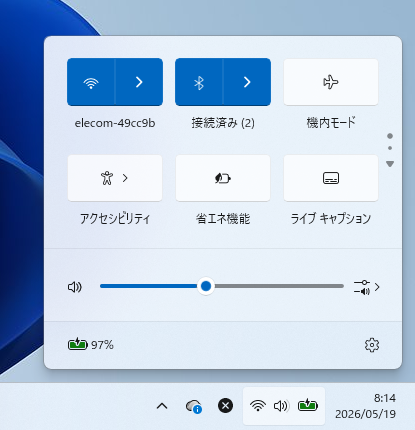Toggle Bluetooth off
Image resolution: width=415 pixels, height=430 pixels.
click(x=199, y=82)
